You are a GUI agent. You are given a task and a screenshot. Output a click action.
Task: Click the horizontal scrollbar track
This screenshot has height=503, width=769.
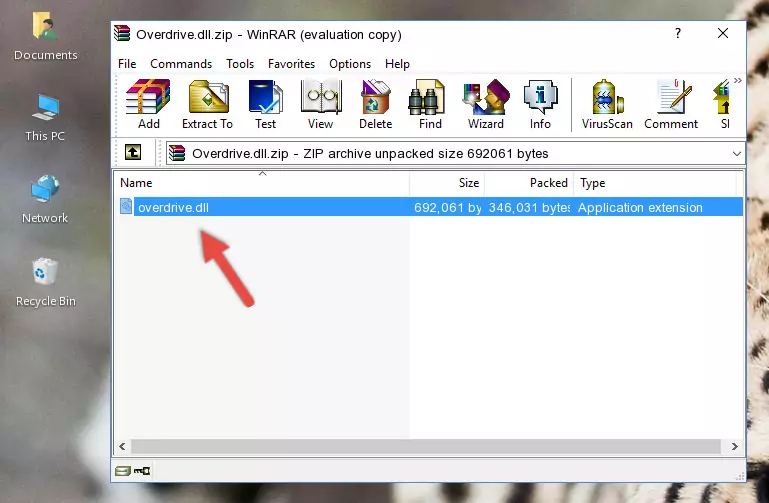pyautogui.click(x=426, y=446)
